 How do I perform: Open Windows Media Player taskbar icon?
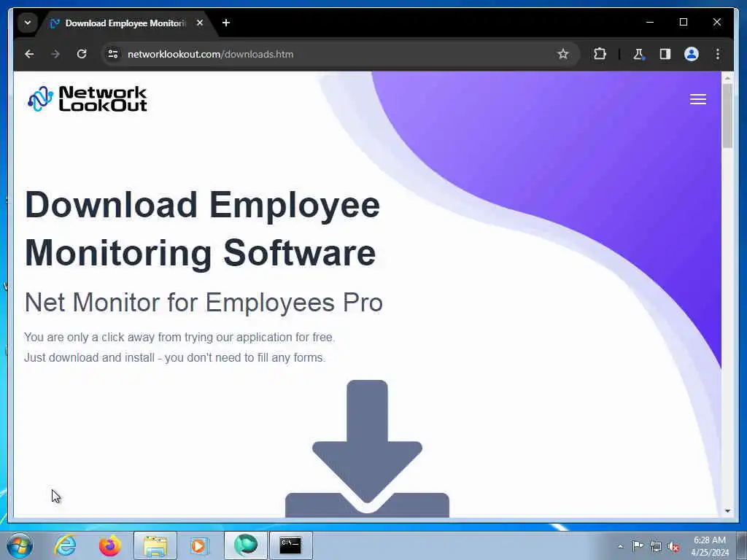(198, 545)
